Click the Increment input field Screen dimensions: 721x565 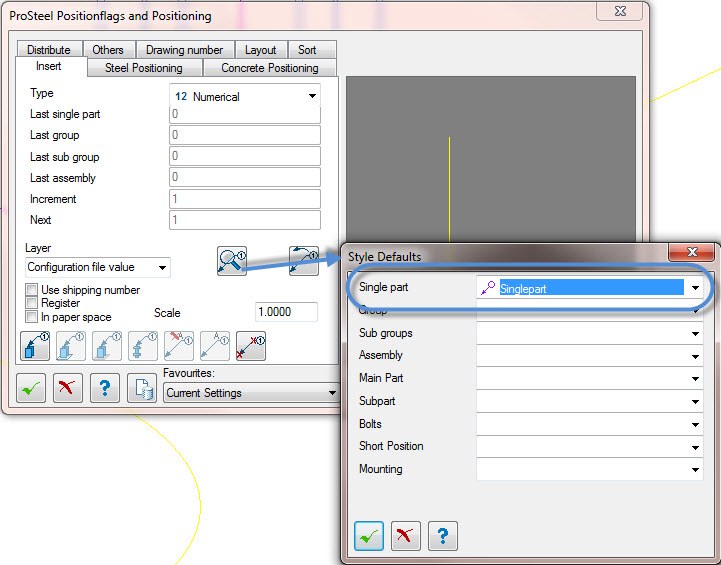(245, 199)
